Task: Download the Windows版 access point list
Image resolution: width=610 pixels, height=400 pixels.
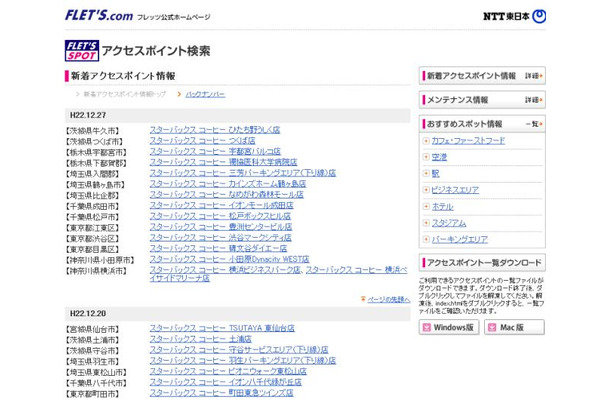Action: [x=449, y=327]
